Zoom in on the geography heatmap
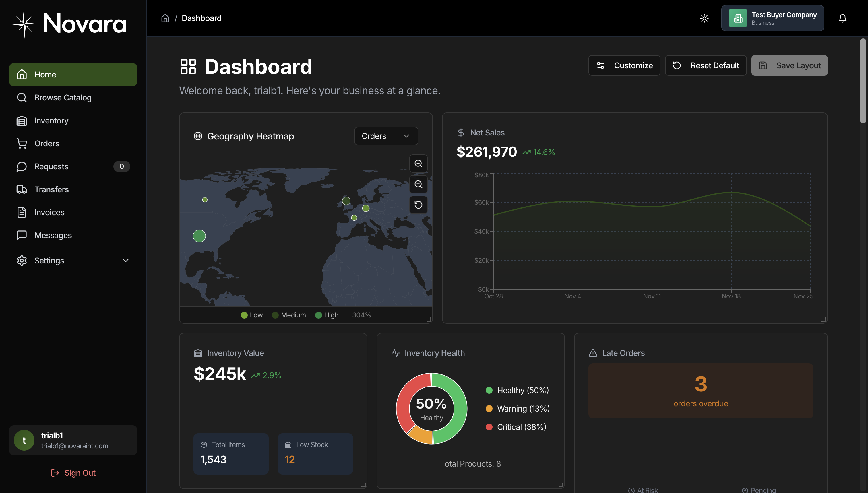The width and height of the screenshot is (868, 493). click(418, 164)
